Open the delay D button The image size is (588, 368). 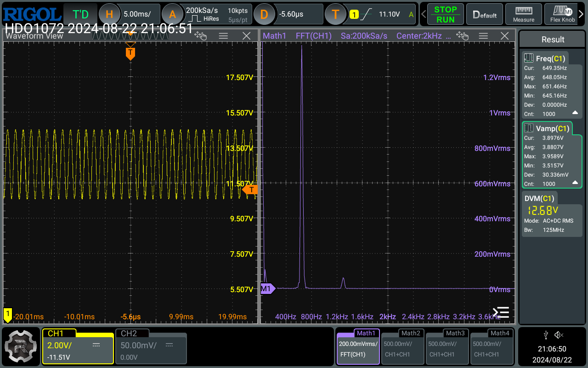[x=264, y=14]
